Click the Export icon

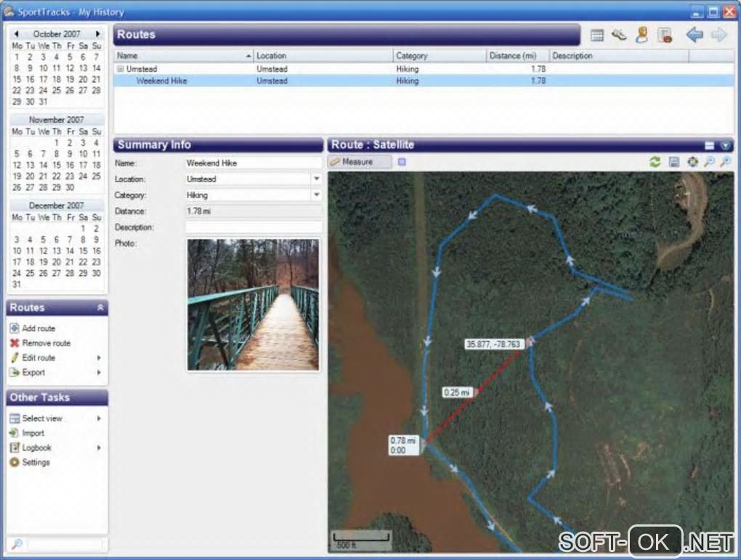point(15,373)
